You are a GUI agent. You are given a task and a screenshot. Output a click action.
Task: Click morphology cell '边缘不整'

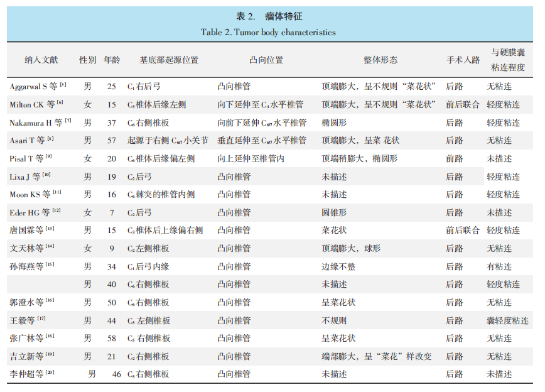[x=338, y=266]
